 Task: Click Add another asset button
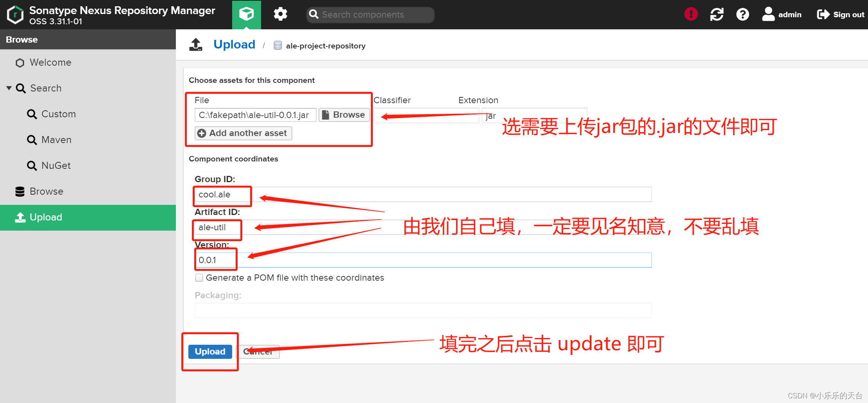[x=243, y=133]
